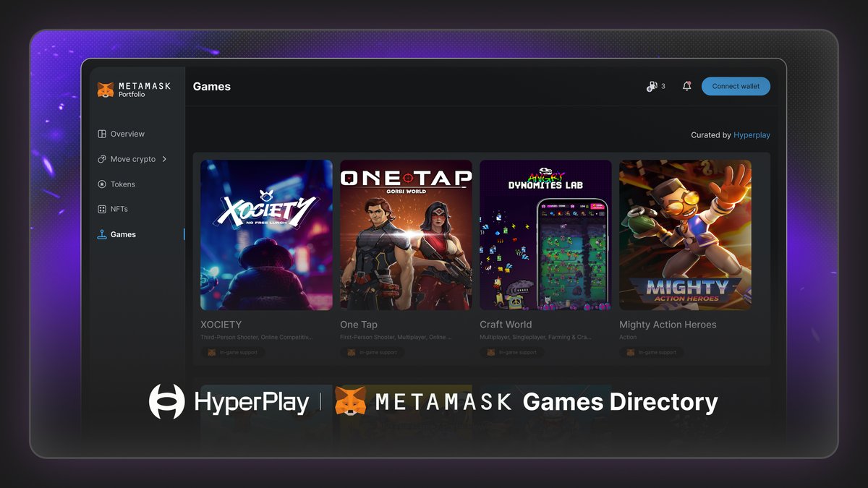
Task: Open the Hyperplay curator link
Action: [752, 135]
